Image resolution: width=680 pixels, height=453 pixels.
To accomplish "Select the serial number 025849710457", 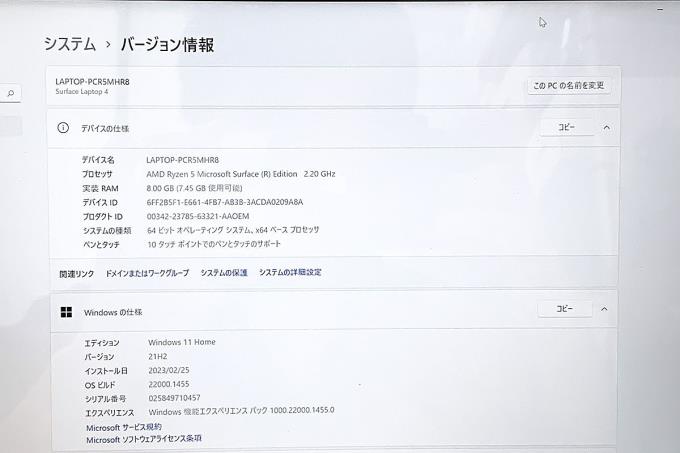I will 174,398.
